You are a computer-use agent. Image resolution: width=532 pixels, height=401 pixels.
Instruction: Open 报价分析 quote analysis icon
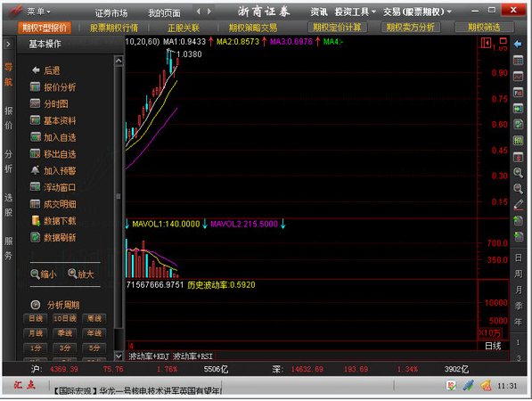click(35, 86)
